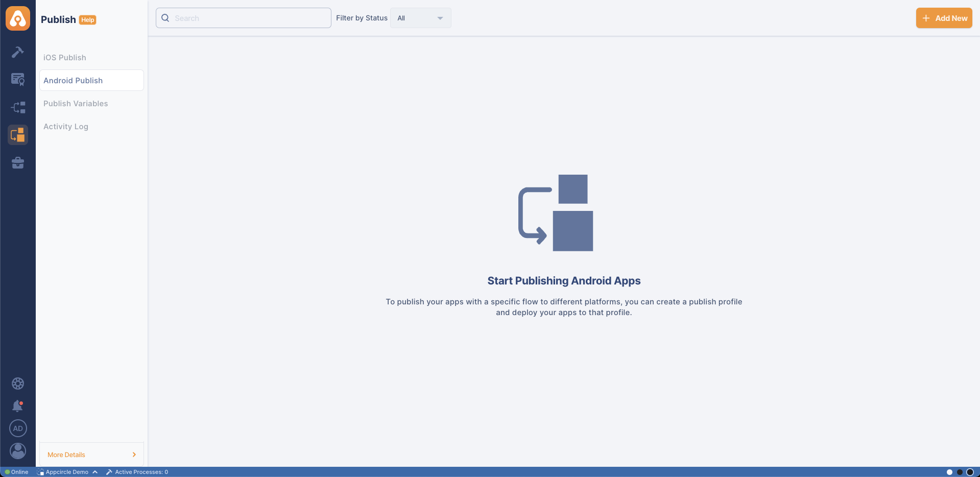Click the Add New button
Viewport: 980px width, 477px height.
point(944,18)
